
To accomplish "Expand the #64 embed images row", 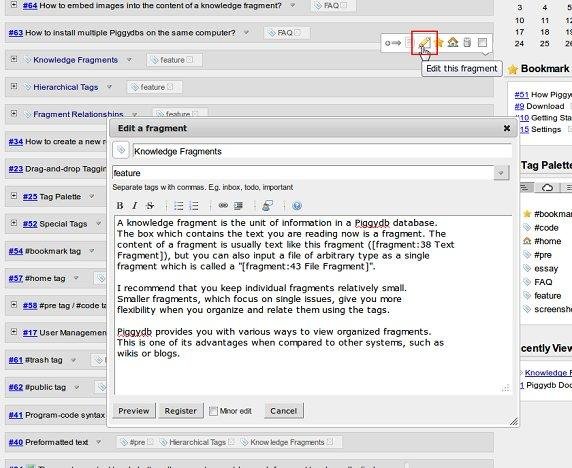I will [x=14, y=5].
